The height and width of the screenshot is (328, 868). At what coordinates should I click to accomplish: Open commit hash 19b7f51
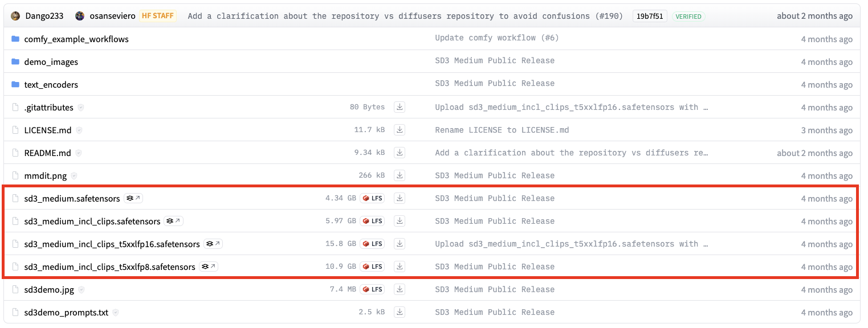pos(650,17)
